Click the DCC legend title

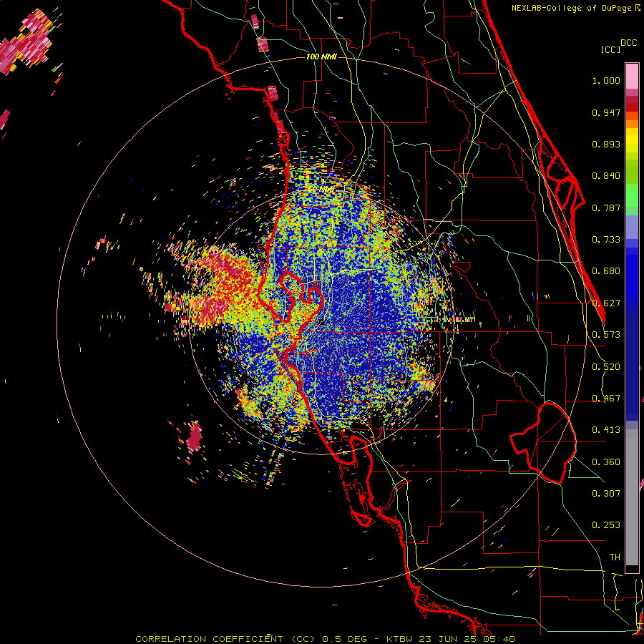coord(628,43)
